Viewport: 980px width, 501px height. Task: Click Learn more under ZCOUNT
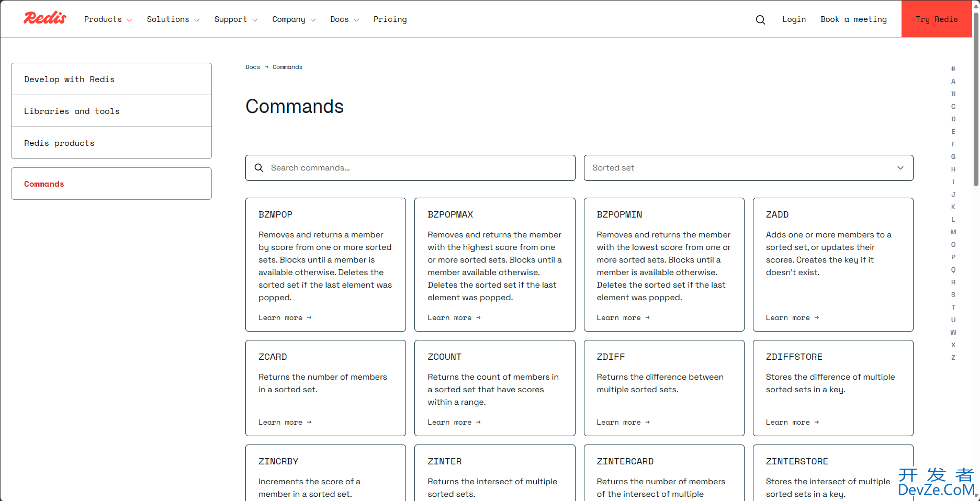(454, 422)
